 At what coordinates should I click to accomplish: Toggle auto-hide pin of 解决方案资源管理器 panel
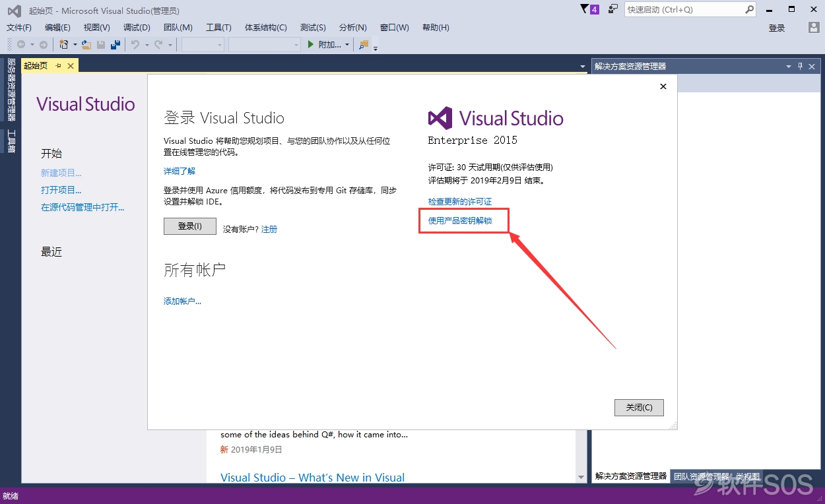pyautogui.click(x=801, y=66)
